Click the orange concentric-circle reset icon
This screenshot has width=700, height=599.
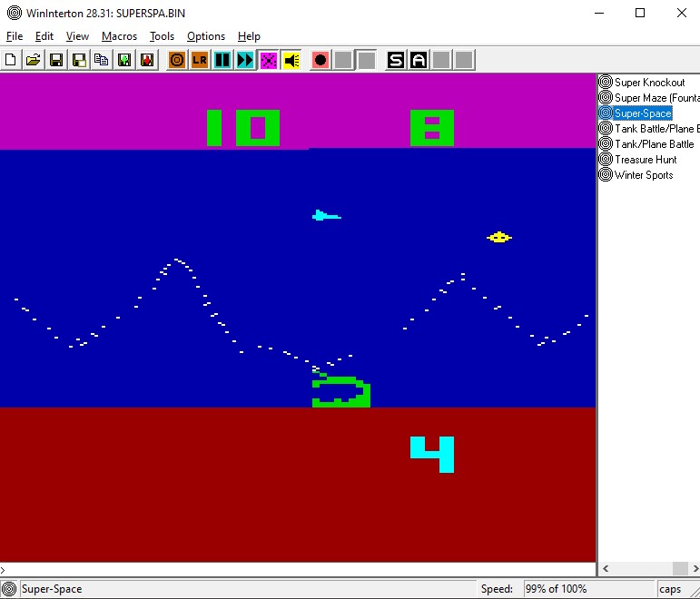tap(177, 60)
